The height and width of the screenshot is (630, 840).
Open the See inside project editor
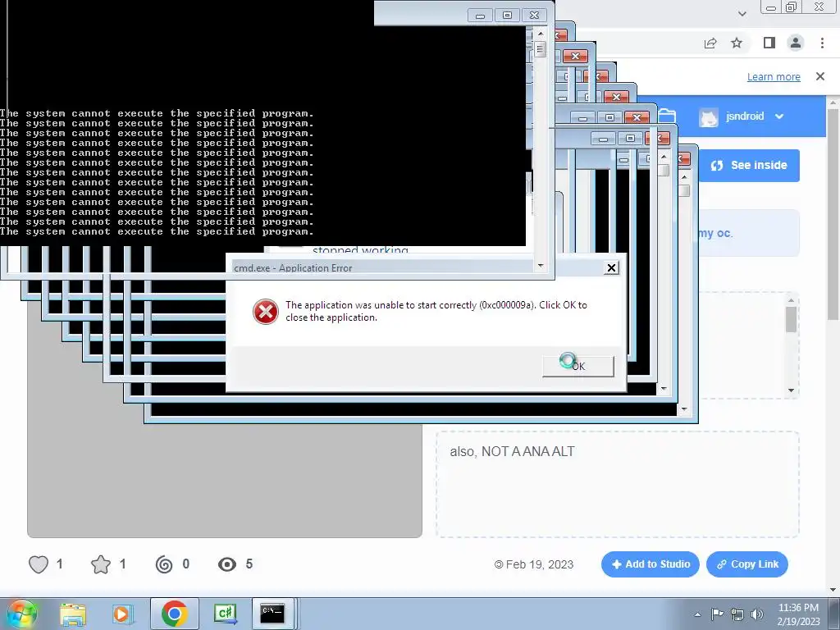click(x=749, y=166)
